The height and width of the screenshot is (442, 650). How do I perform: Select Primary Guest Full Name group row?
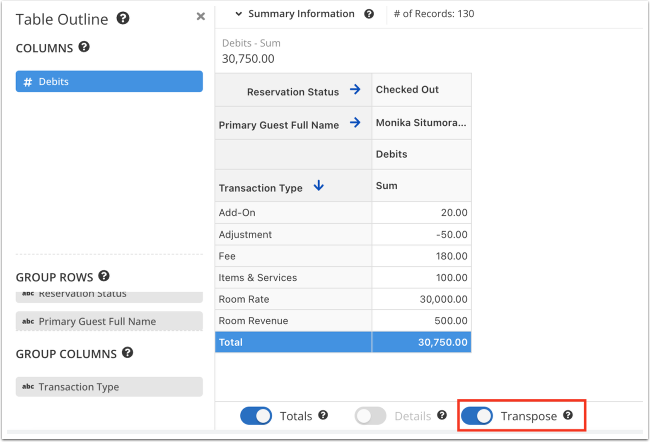(x=109, y=321)
